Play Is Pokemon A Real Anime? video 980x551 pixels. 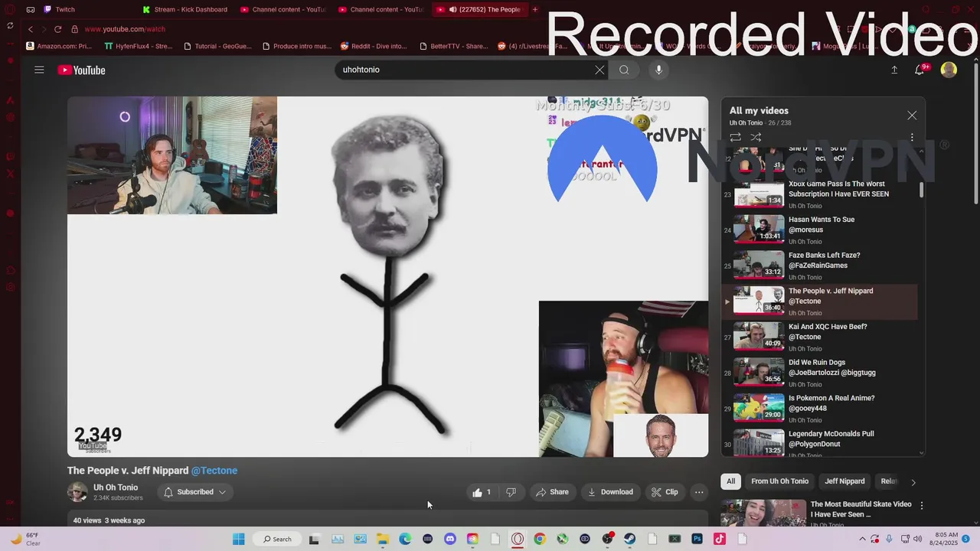[x=819, y=409]
